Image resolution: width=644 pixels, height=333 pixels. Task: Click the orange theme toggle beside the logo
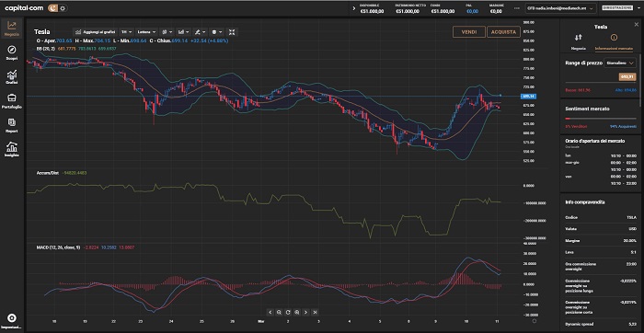53,7
